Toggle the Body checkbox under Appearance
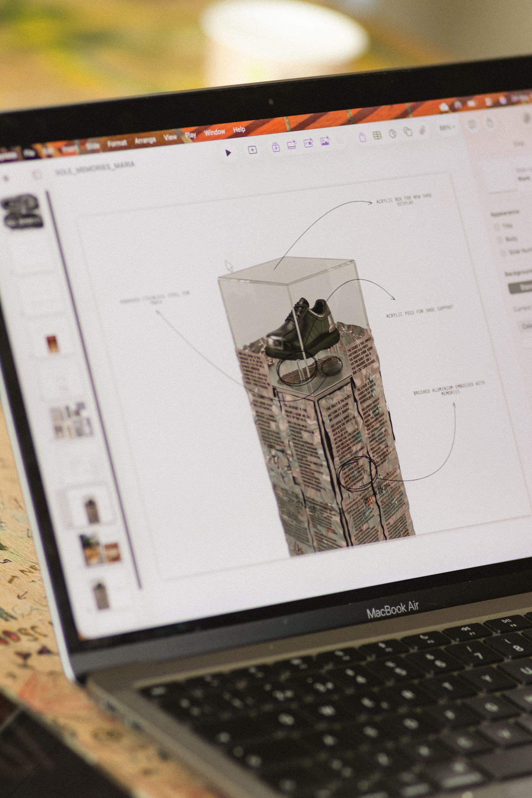 500,241
